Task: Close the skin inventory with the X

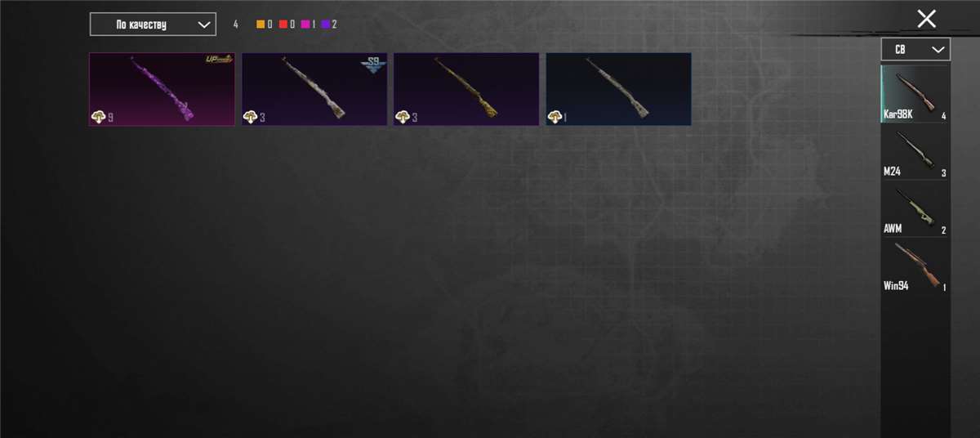Action: click(x=926, y=19)
